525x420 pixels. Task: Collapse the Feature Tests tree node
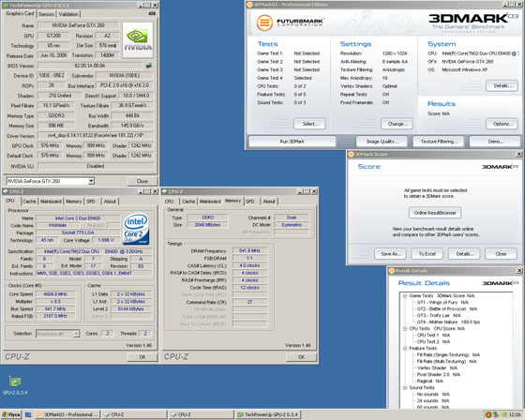point(405,349)
